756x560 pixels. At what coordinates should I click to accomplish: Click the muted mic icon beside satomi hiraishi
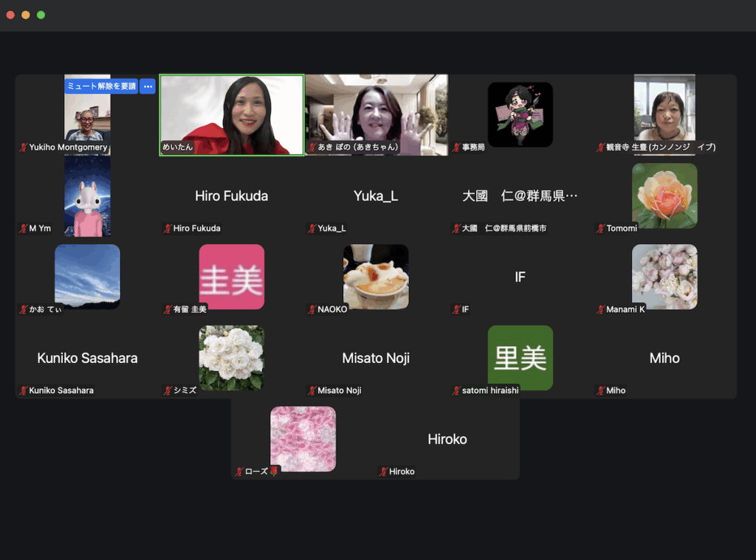point(457,391)
